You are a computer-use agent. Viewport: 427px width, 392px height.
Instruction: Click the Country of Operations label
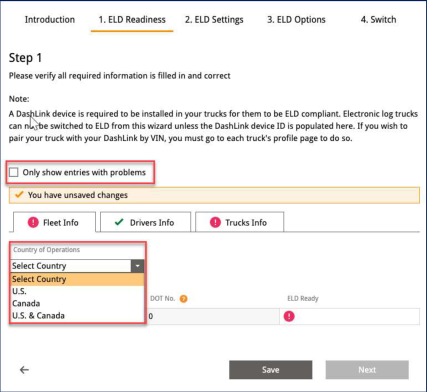46,250
